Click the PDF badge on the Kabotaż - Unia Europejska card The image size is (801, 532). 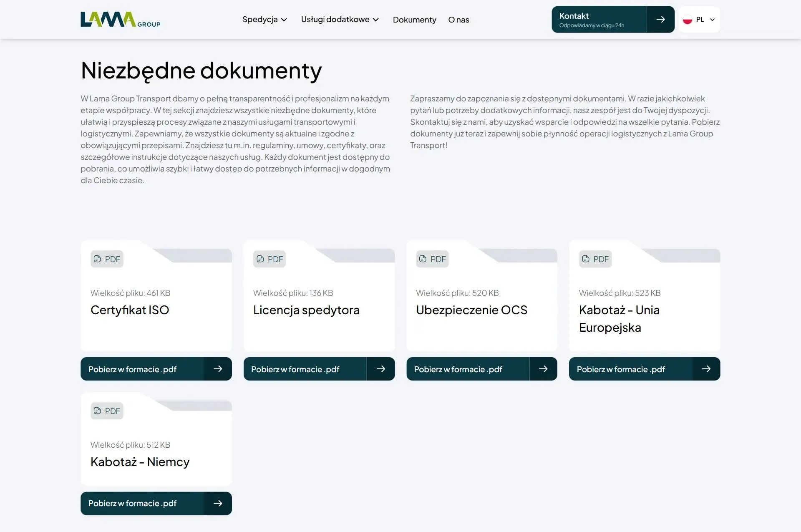(x=595, y=259)
